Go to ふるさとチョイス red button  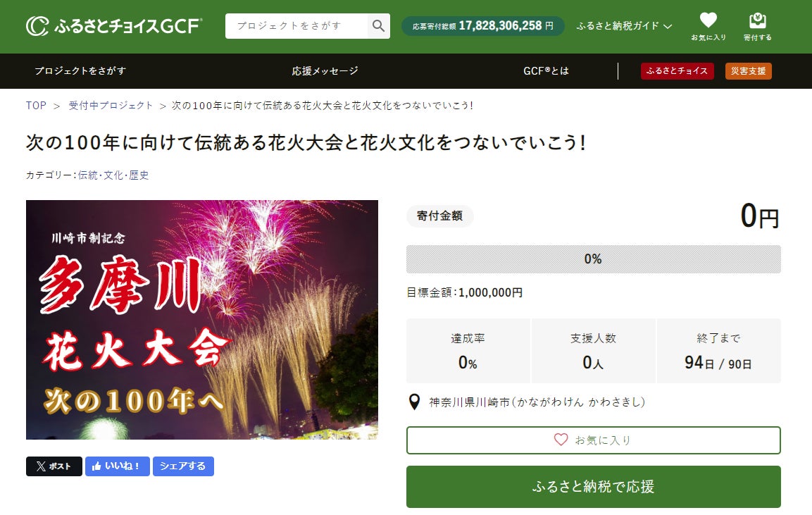[677, 71]
